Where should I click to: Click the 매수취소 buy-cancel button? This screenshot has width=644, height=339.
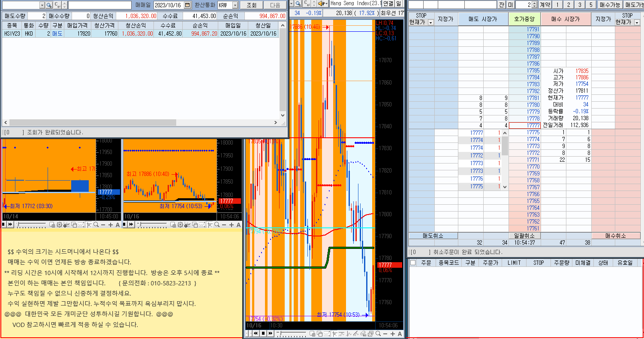pyautogui.click(x=616, y=236)
